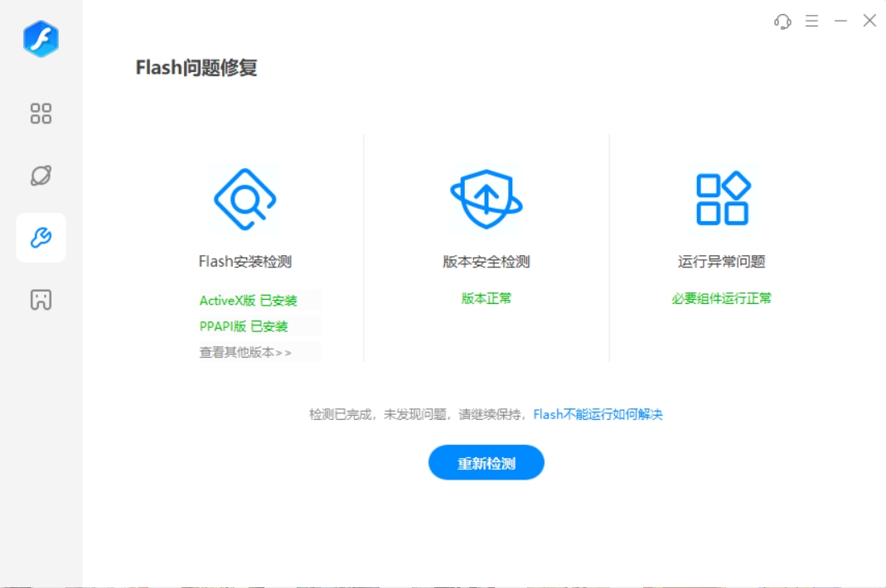Click the 版本安全检测 label
Image resolution: width=886 pixels, height=588 pixels.
(487, 262)
